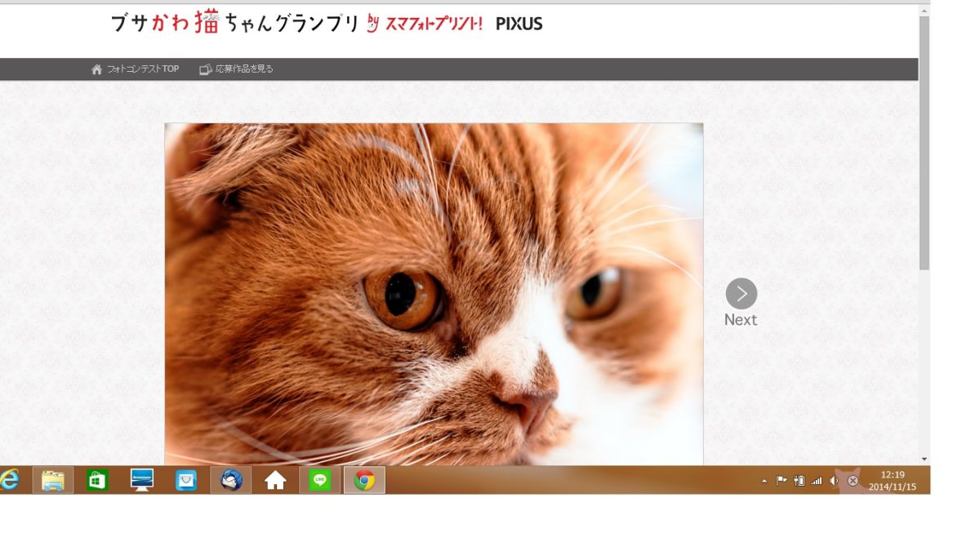Click the gallery icon beside 応募作品を見る
980x551 pixels.
[206, 69]
